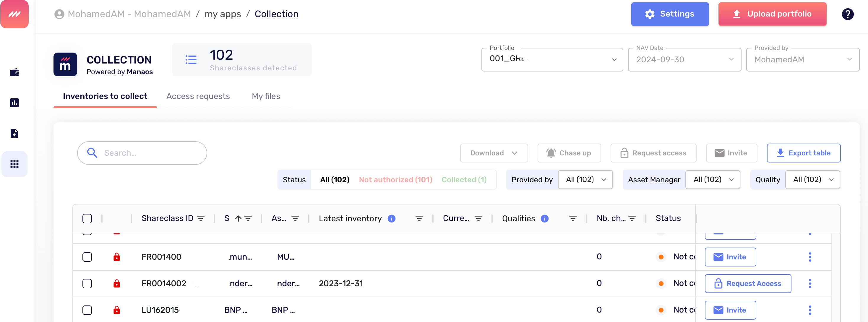Click the toolbar Request access button

click(653, 153)
